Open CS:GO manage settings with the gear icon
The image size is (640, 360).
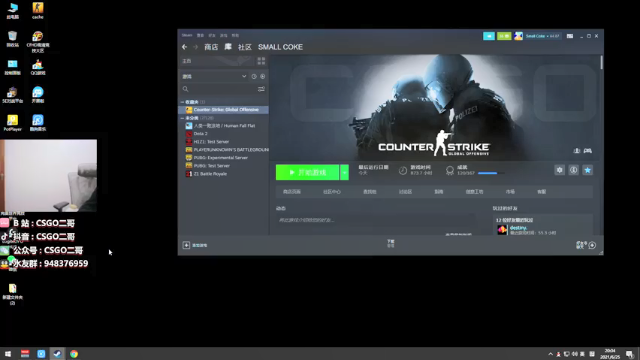coord(560,170)
